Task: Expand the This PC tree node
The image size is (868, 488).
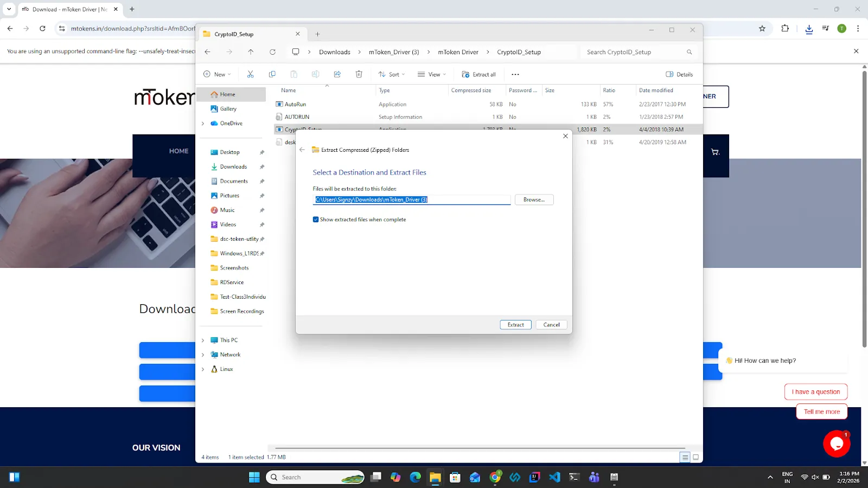Action: pyautogui.click(x=203, y=341)
